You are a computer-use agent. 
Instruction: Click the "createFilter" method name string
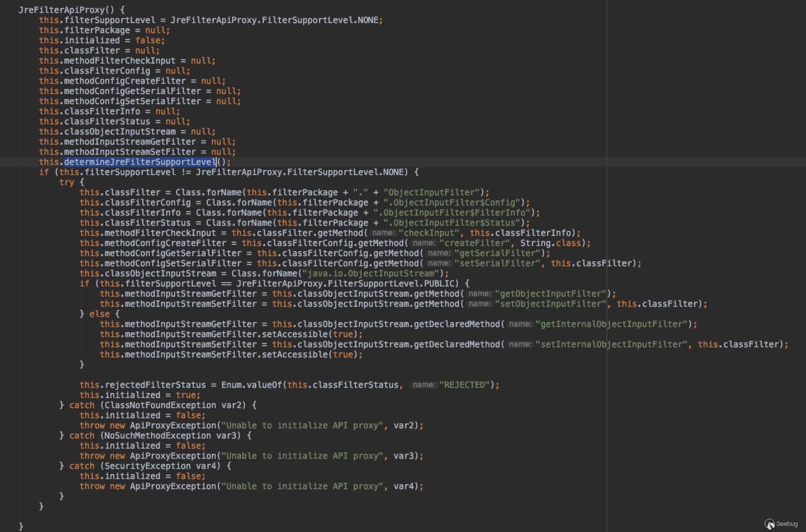(x=475, y=243)
